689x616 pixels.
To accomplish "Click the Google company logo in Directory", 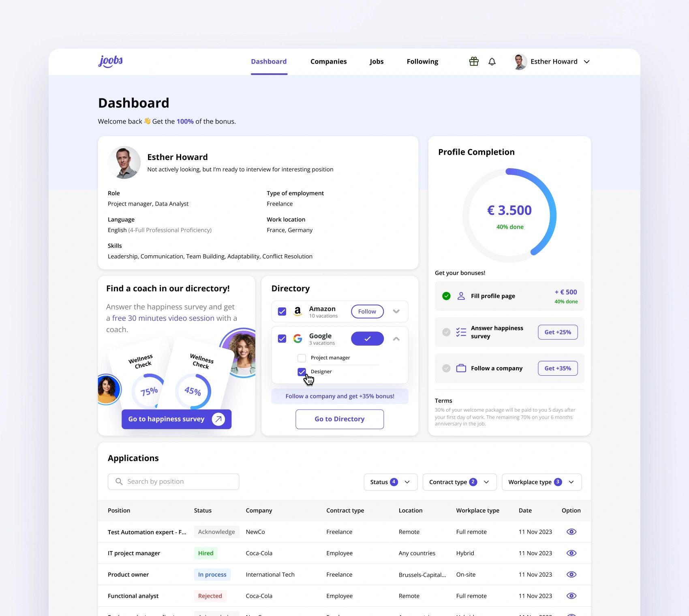I will [298, 339].
